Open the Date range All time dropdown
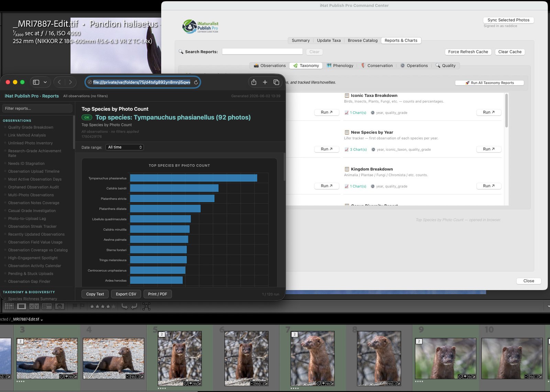The width and height of the screenshot is (550, 392). click(x=125, y=147)
